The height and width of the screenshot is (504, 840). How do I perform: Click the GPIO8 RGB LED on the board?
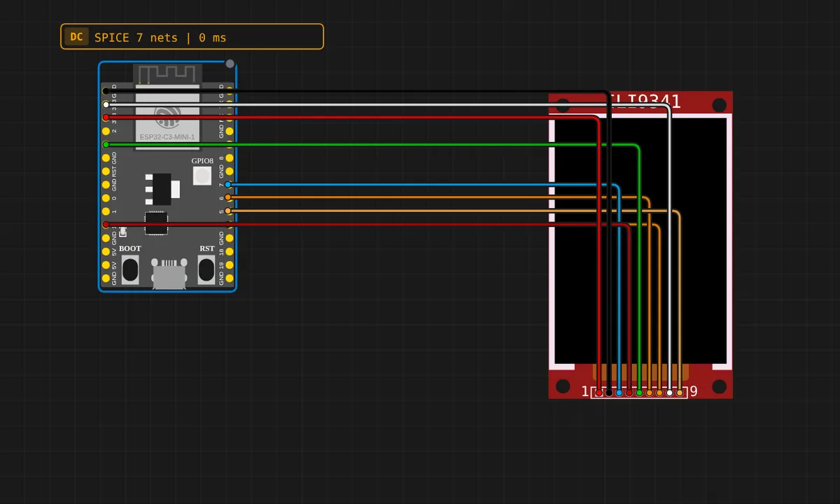[x=202, y=175]
